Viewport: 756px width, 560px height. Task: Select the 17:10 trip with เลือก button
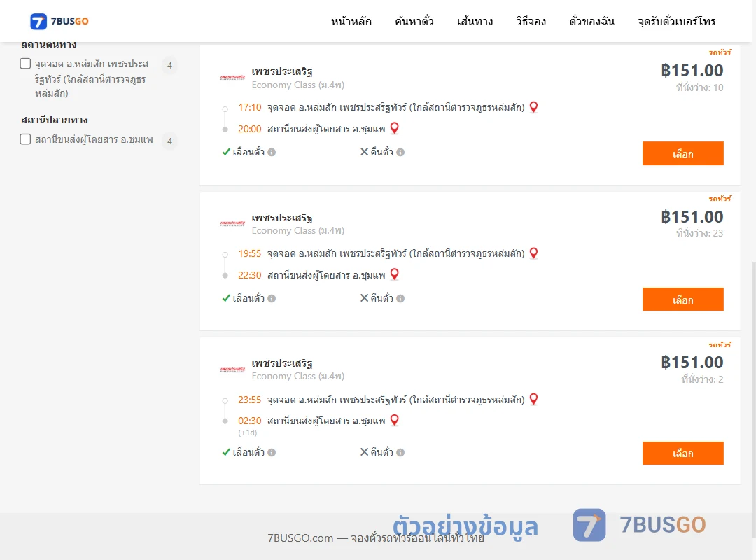[x=682, y=153]
